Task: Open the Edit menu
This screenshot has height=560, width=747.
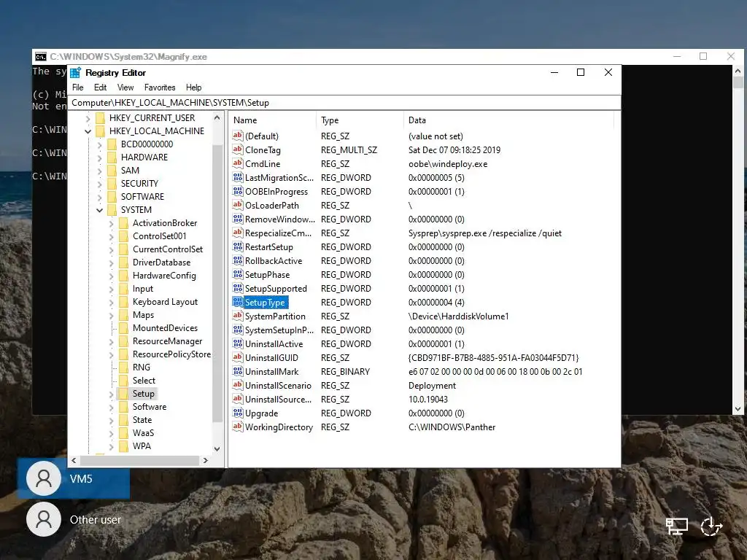Action: point(100,87)
